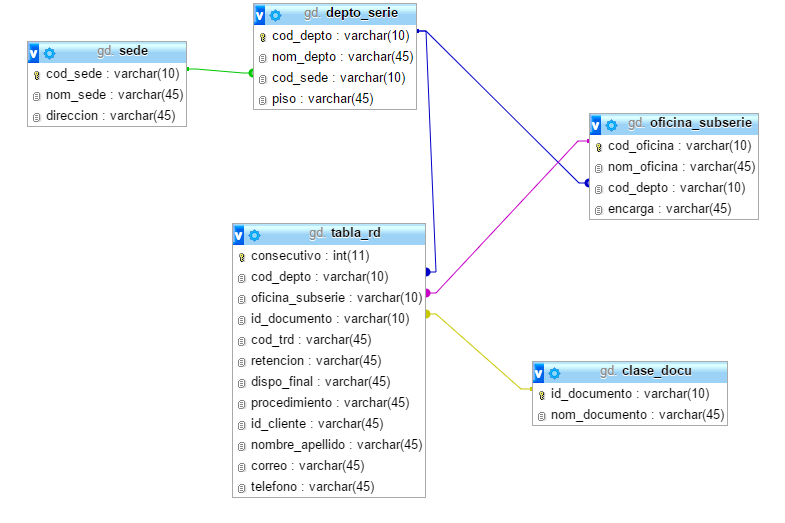The image size is (785, 523).
Task: Click the column icon beside oficina_subserie in tabla_rd
Action: pos(241,299)
